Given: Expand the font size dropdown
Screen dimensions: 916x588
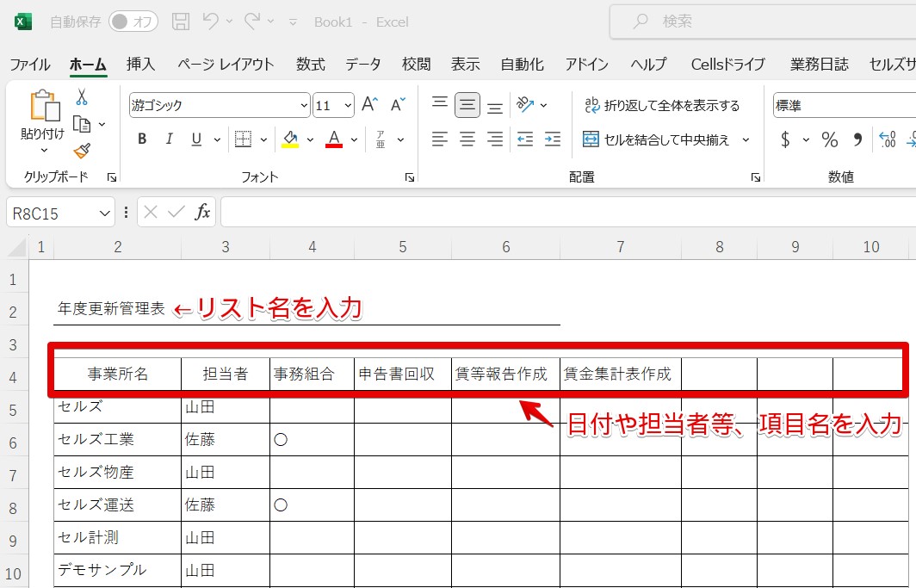Looking at the screenshot, I should (x=348, y=106).
